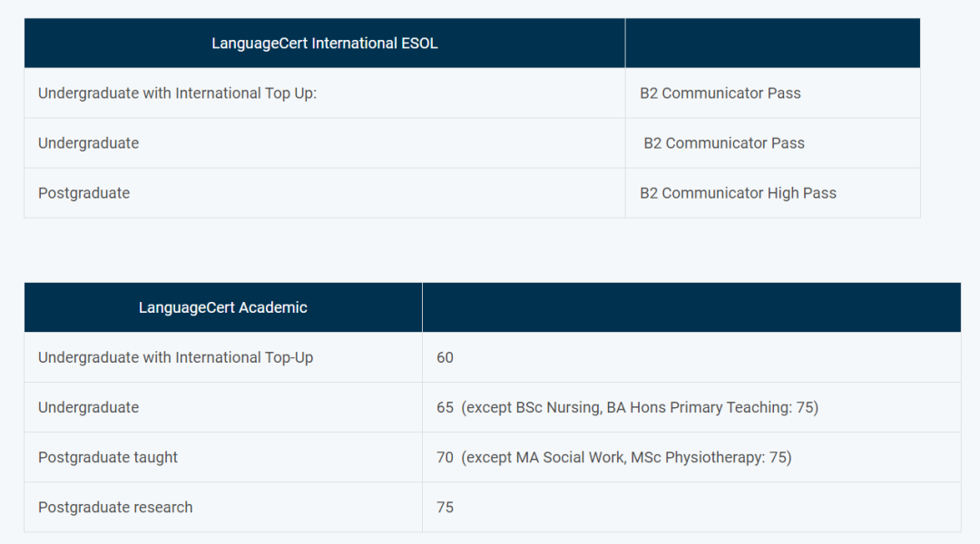Click the Postgraduate row in ESOL table
Viewport: 980px width, 544px height.
click(472, 193)
